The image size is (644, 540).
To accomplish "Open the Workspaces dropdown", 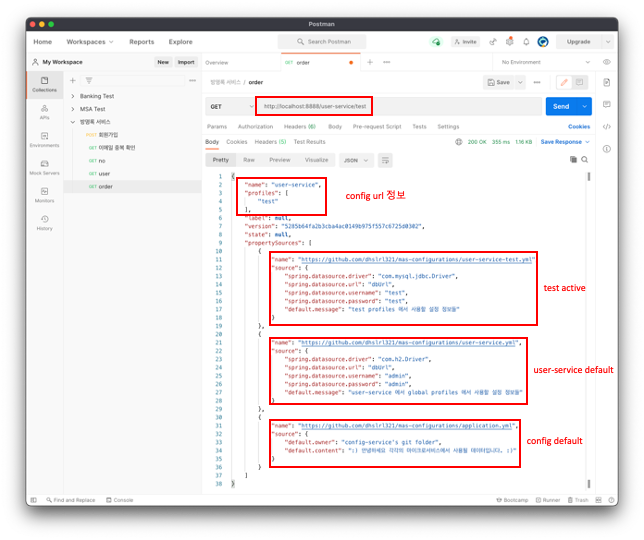I will tap(90, 42).
